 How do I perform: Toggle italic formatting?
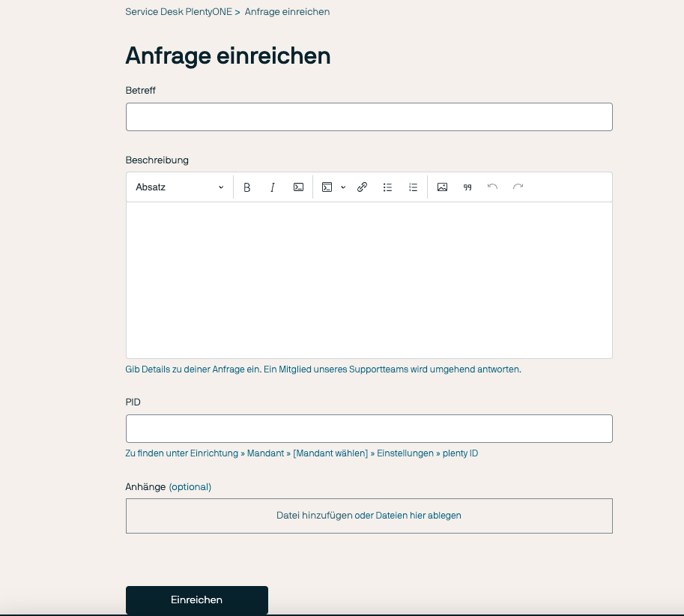pos(272,187)
